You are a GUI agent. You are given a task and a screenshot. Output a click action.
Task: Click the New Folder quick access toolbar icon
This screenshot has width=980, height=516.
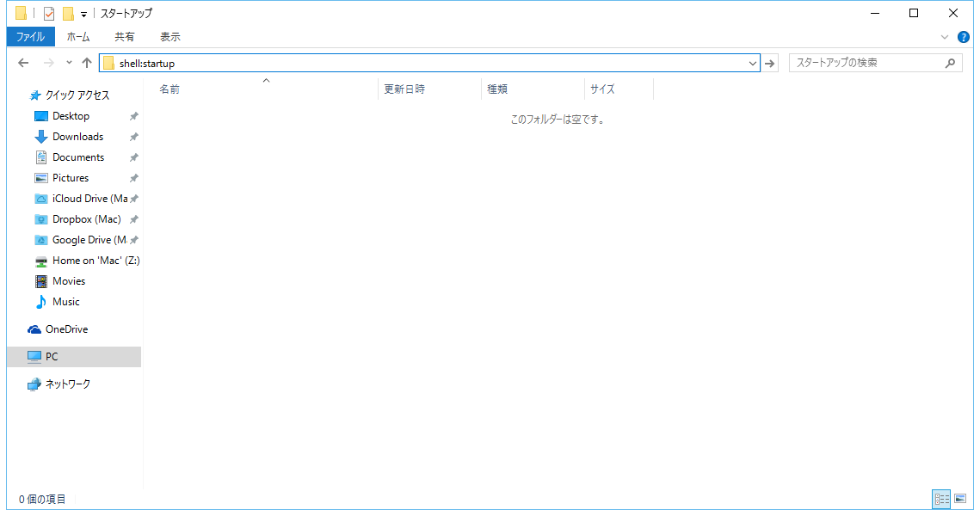67,13
